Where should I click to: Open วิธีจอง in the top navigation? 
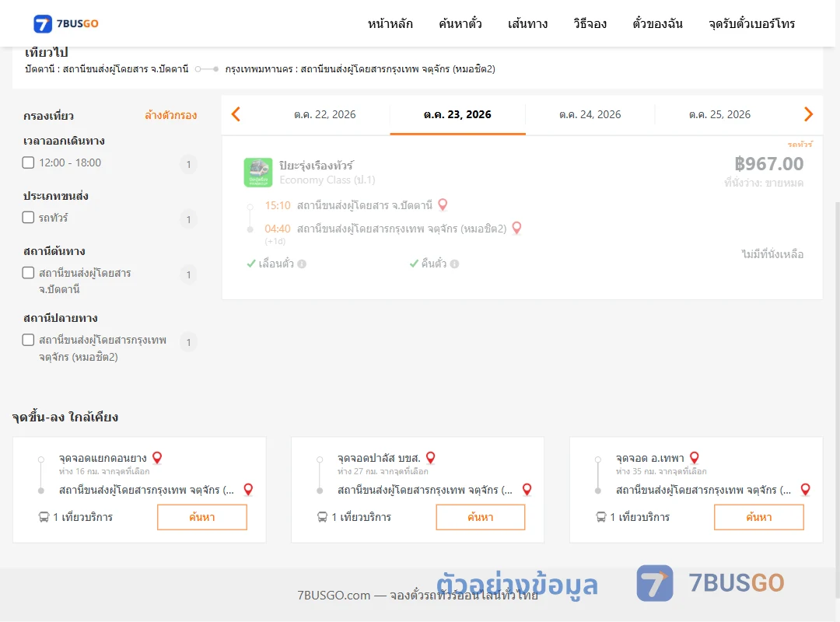tap(590, 23)
